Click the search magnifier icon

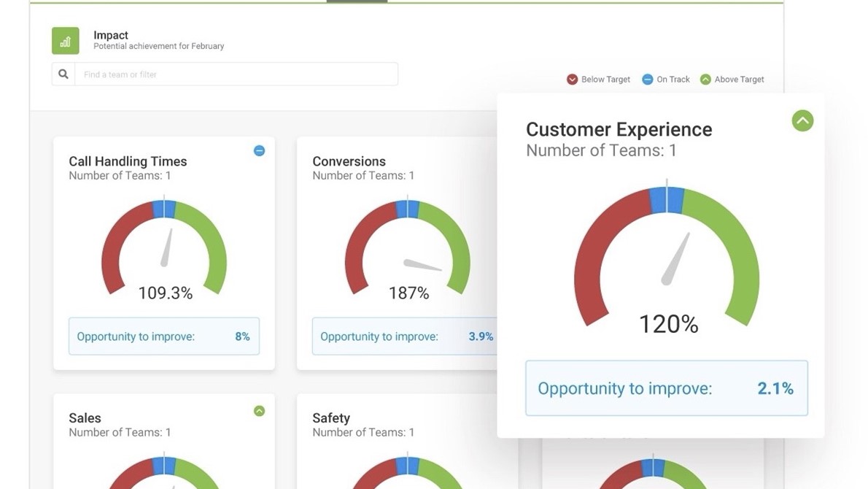[x=63, y=74]
